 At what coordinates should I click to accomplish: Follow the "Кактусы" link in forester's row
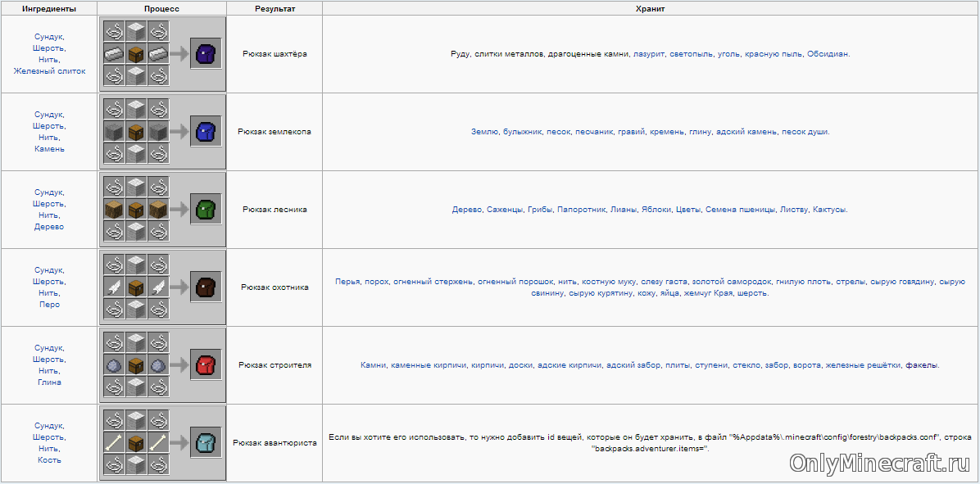coord(829,210)
